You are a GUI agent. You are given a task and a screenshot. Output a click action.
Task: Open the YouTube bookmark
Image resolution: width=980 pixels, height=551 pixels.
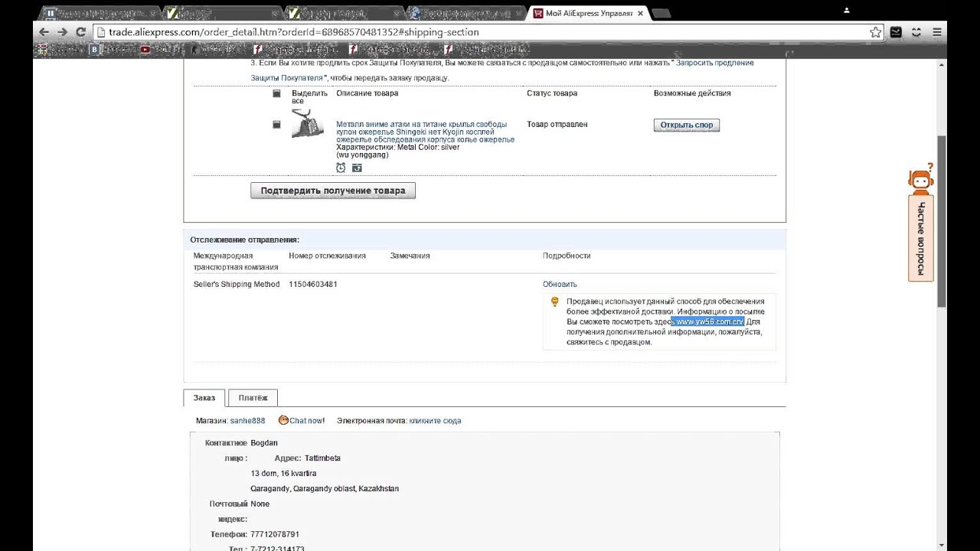pyautogui.click(x=162, y=50)
